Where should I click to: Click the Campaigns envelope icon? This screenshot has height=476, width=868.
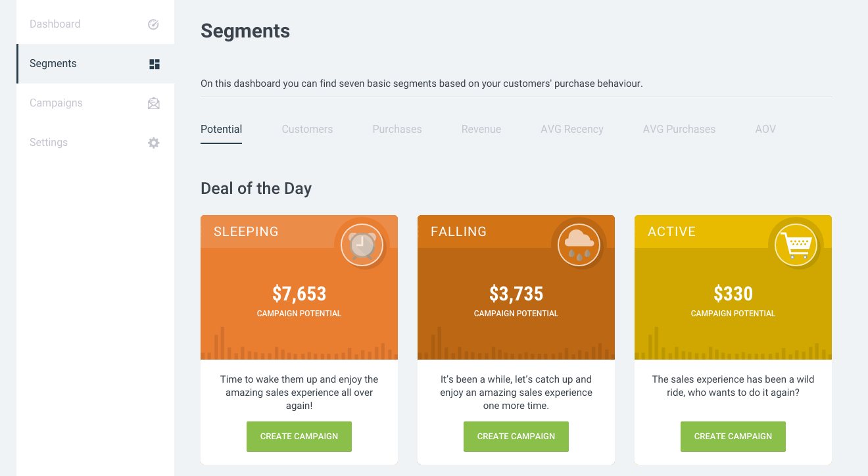pos(154,103)
